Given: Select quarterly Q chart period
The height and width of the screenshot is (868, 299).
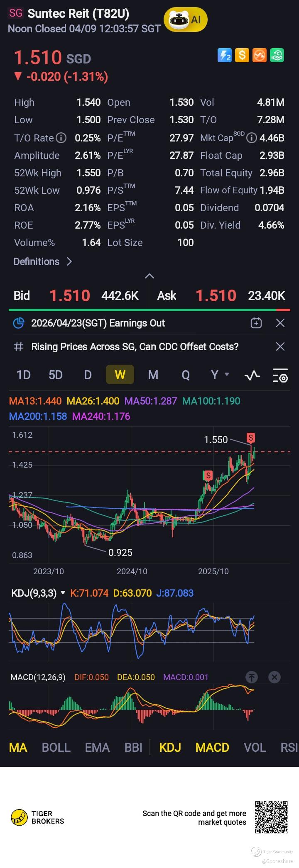Looking at the screenshot, I should (x=186, y=375).
